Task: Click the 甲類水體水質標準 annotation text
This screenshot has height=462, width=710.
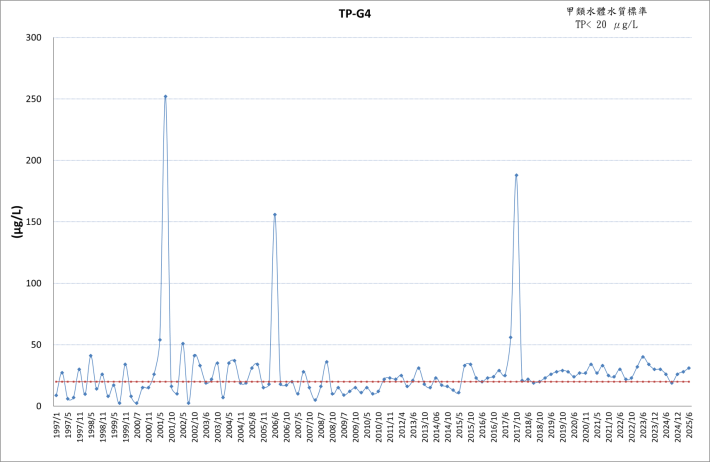Action: (x=606, y=12)
